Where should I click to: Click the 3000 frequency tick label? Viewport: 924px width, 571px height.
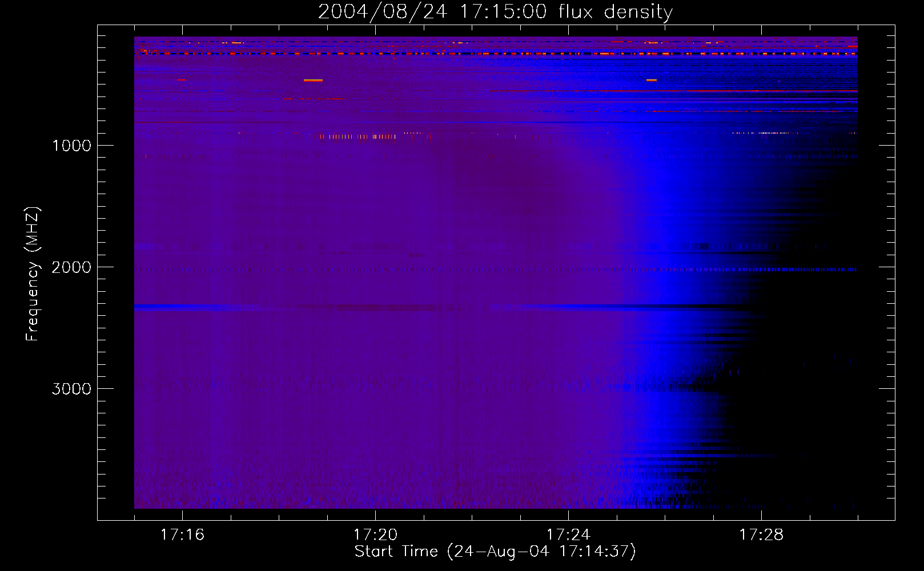(x=71, y=389)
